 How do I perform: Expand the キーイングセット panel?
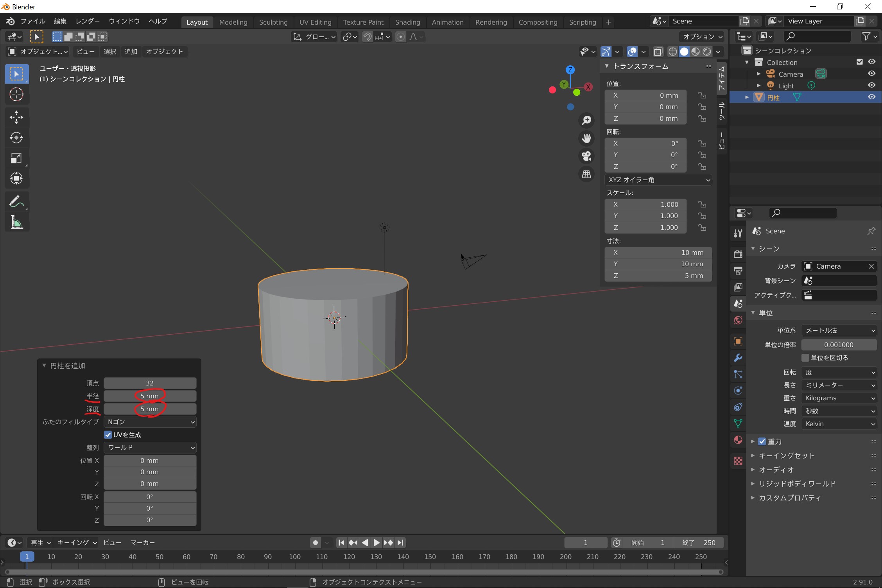786,455
